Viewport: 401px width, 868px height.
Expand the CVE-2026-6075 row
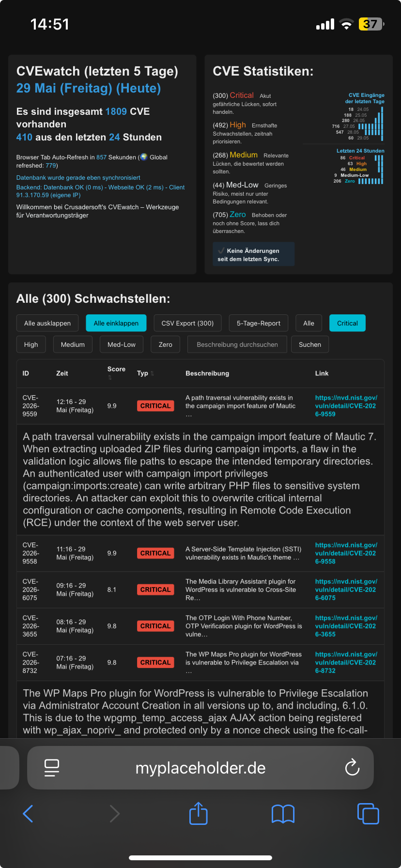pos(200,589)
